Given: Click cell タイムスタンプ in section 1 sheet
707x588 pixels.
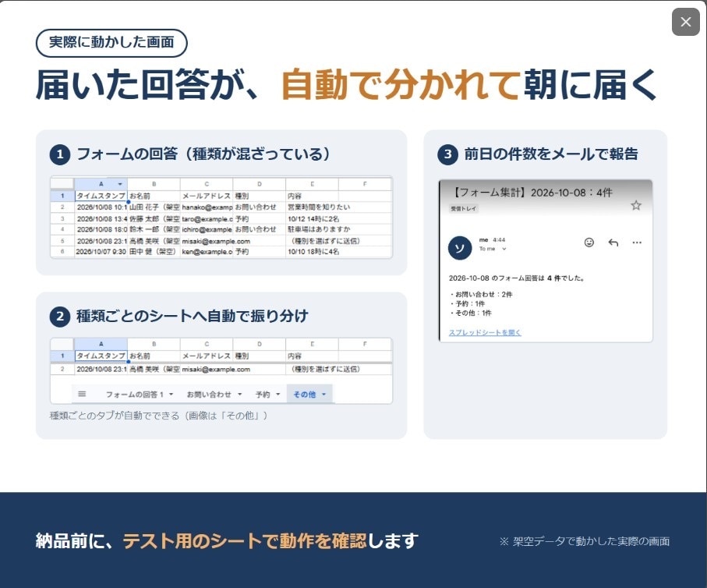Looking at the screenshot, I should [x=101, y=196].
